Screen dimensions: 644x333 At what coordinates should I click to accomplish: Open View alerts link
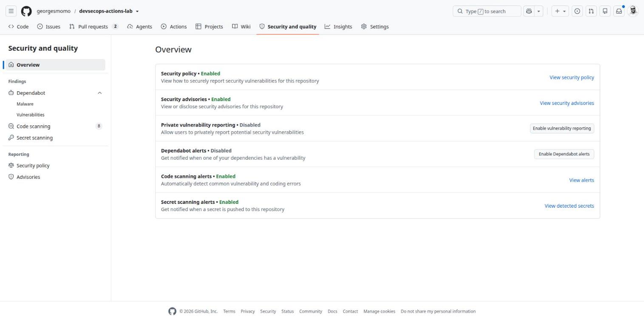pyautogui.click(x=582, y=180)
